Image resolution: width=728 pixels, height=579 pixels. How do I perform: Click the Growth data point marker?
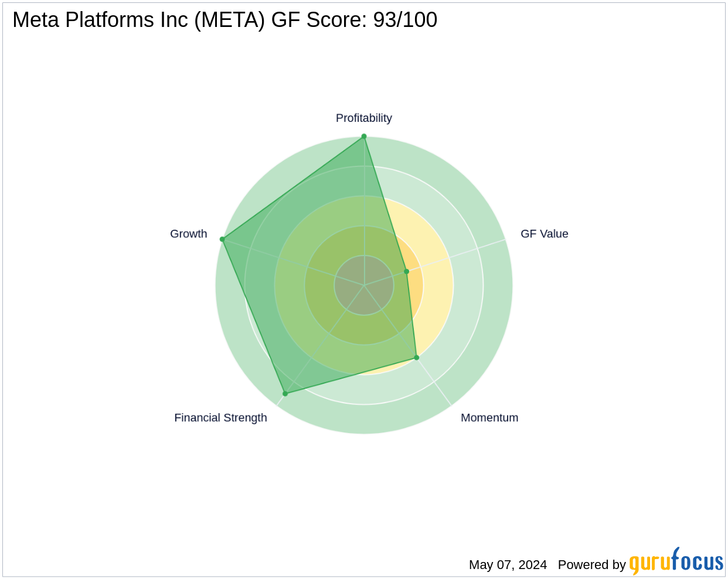tap(222, 239)
